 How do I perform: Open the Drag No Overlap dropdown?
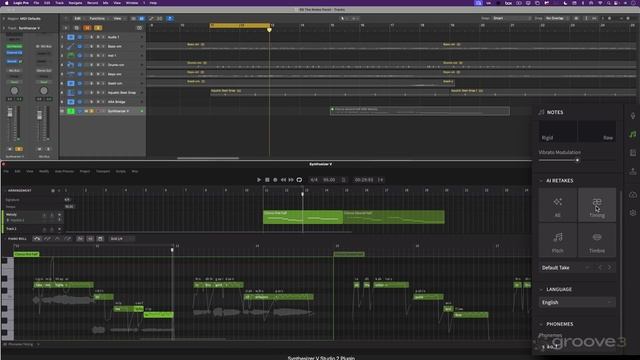557,18
